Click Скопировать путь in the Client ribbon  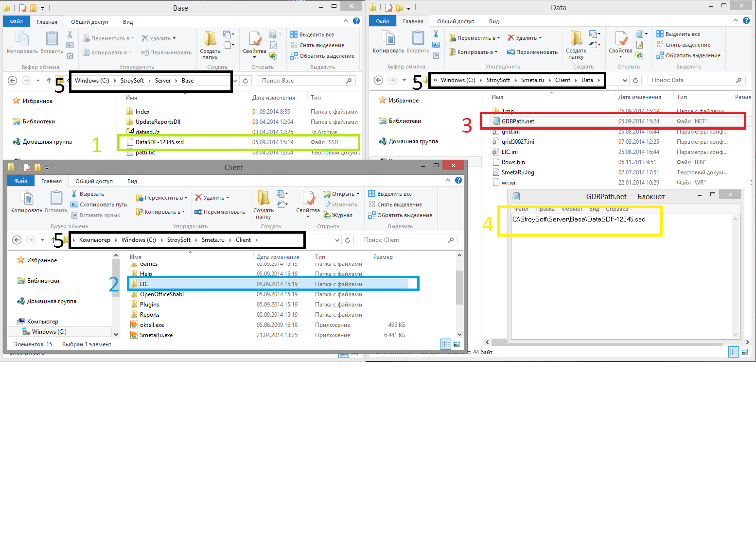pos(103,204)
